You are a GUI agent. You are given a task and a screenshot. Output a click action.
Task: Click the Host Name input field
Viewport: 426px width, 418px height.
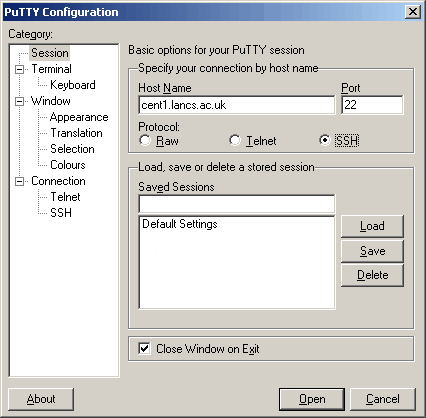coord(237,105)
